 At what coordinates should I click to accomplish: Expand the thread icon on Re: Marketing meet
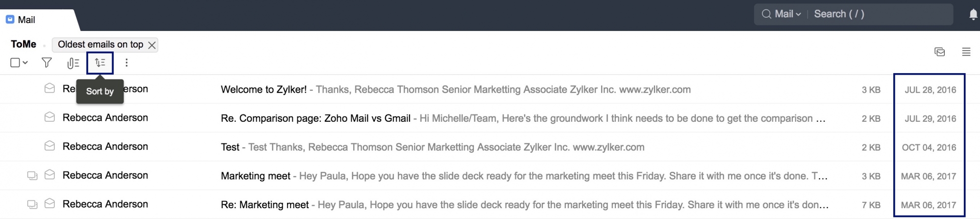tap(32, 204)
